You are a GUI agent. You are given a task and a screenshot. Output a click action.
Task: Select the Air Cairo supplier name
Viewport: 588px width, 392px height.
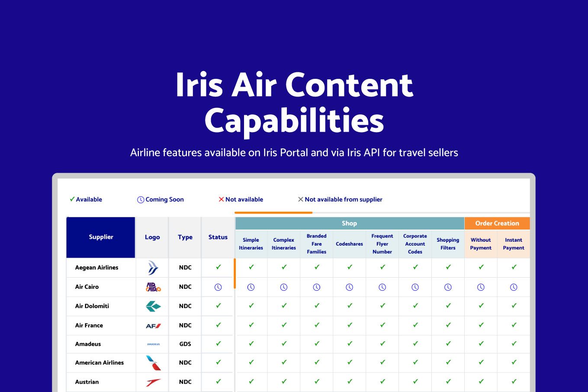click(x=87, y=287)
